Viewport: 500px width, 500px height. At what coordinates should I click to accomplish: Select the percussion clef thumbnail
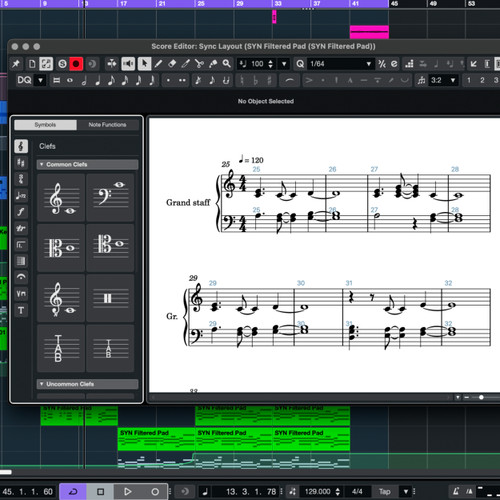click(x=110, y=298)
